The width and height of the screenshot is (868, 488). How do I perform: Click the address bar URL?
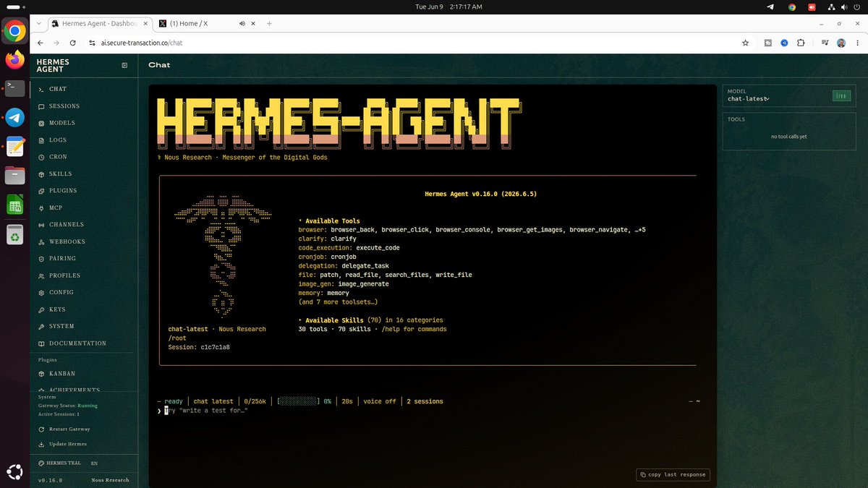[x=141, y=43]
